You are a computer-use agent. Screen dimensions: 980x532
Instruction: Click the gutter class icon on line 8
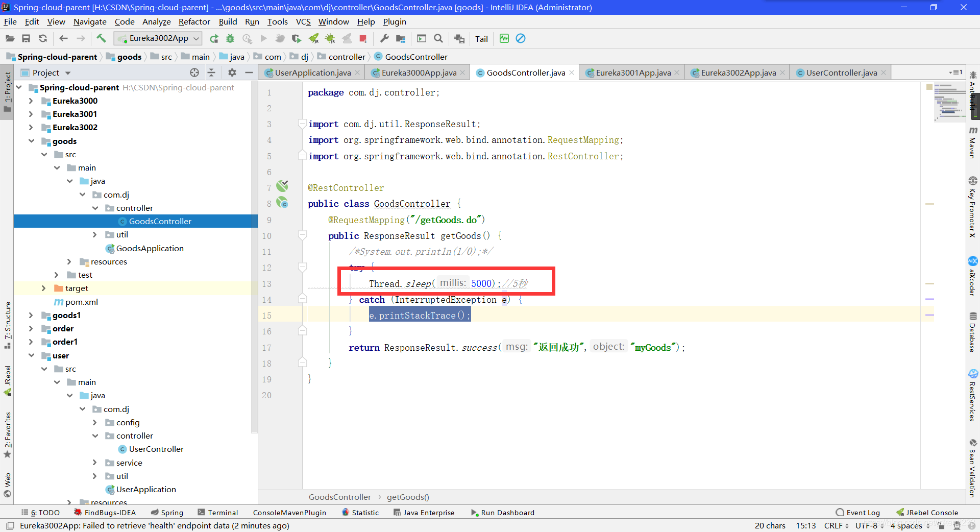click(x=282, y=203)
